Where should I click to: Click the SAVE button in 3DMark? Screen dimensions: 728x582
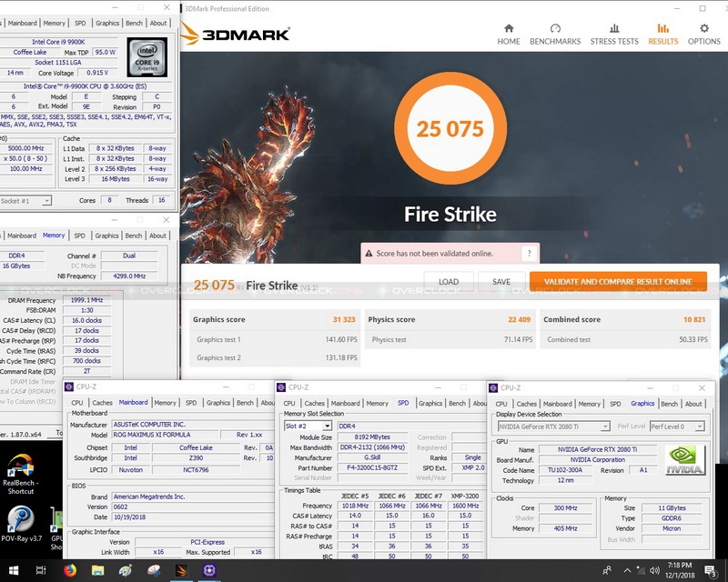(x=501, y=282)
